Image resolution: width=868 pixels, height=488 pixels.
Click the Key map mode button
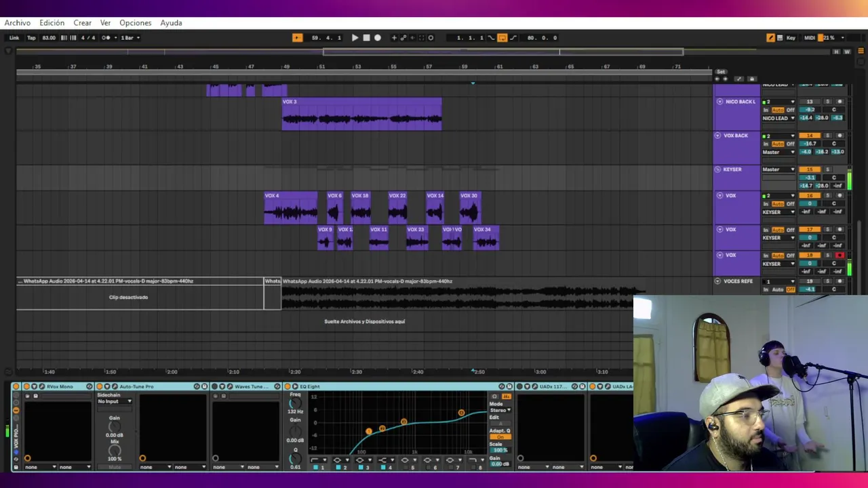(x=791, y=38)
